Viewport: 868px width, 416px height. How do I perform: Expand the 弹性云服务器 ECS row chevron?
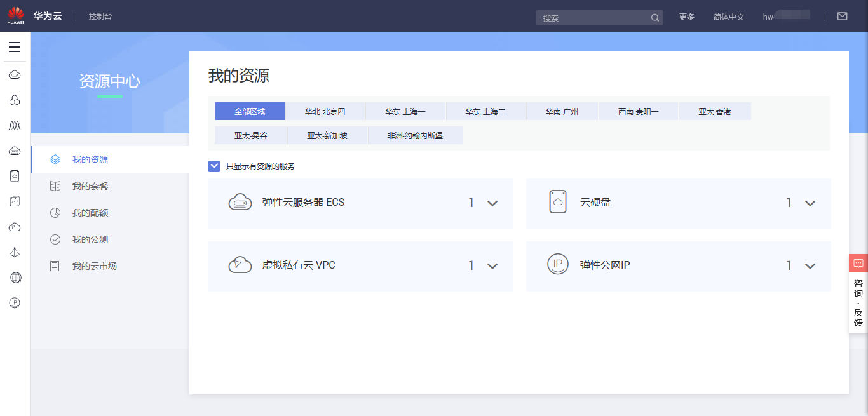point(492,203)
